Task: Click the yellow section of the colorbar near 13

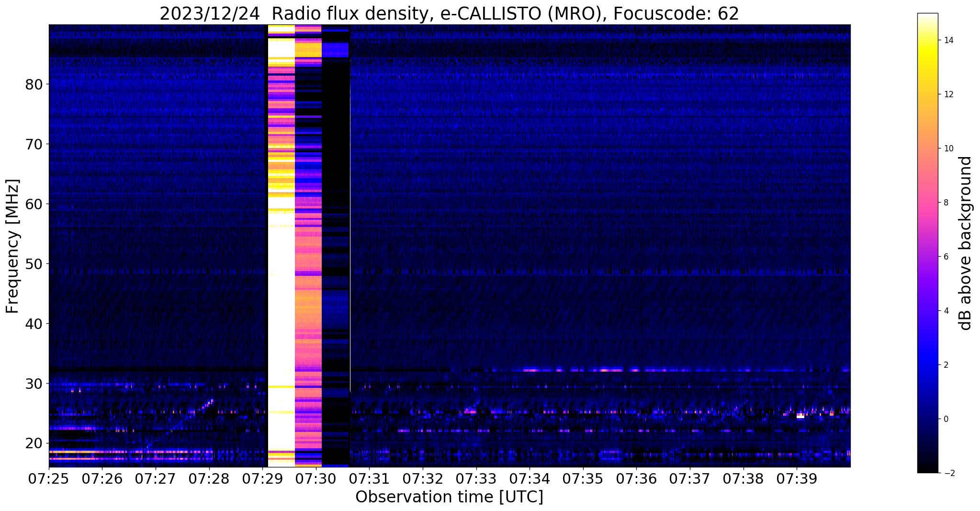Action: (927, 67)
